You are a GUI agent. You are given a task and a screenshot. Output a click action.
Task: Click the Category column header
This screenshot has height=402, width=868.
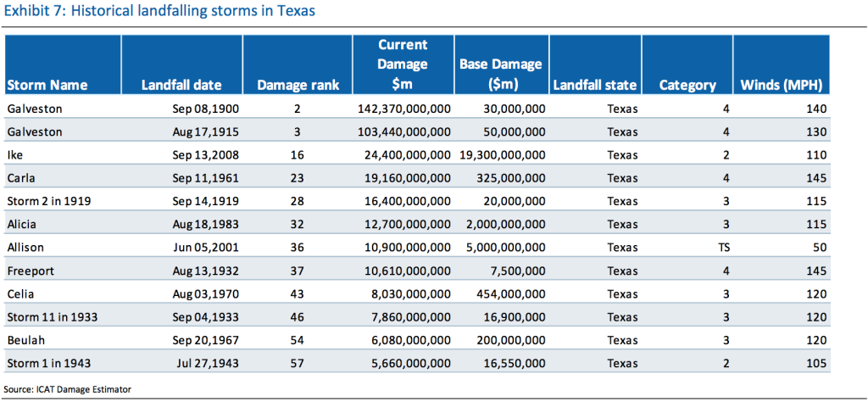click(x=687, y=85)
